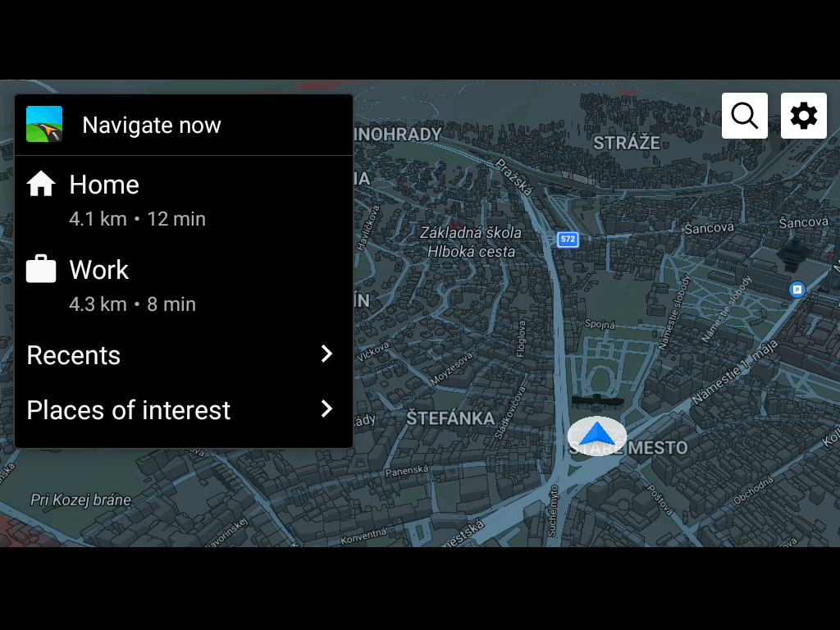Tap the 572 road shield marker
This screenshot has width=840, height=630.
[568, 240]
